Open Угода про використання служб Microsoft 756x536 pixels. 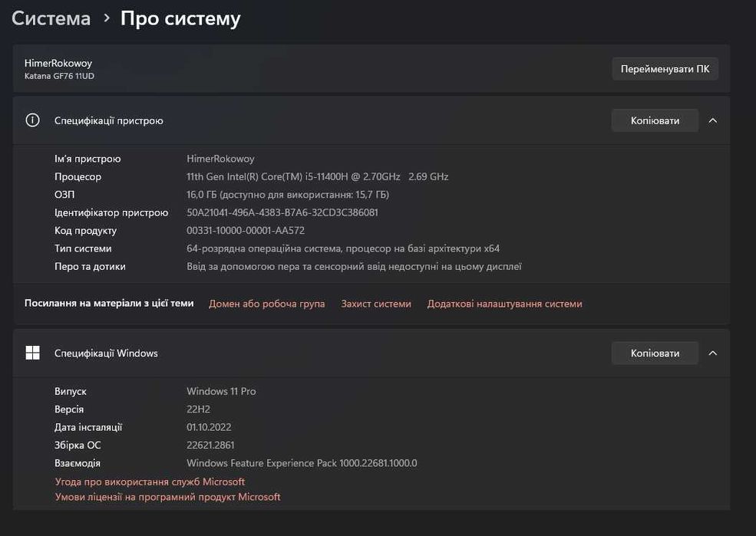tap(150, 482)
